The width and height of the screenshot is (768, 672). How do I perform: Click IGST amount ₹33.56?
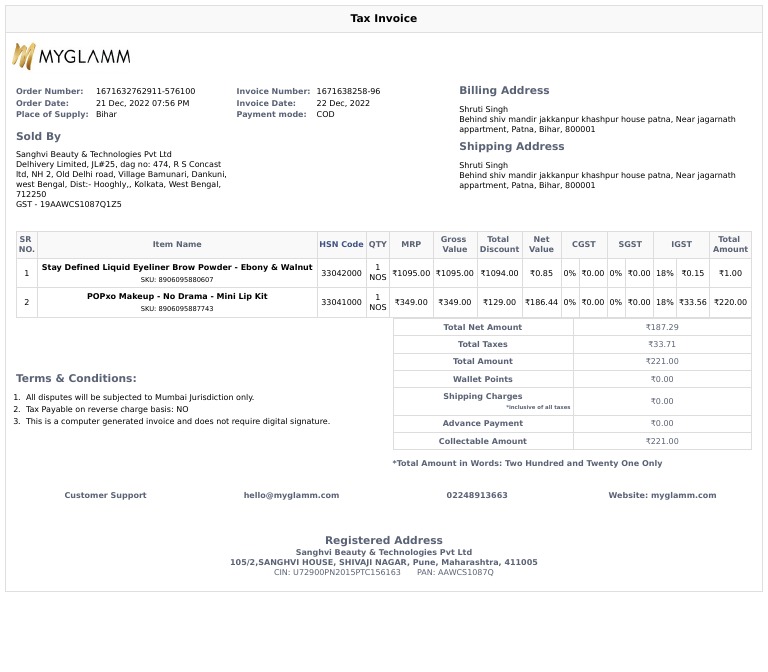pyautogui.click(x=693, y=302)
